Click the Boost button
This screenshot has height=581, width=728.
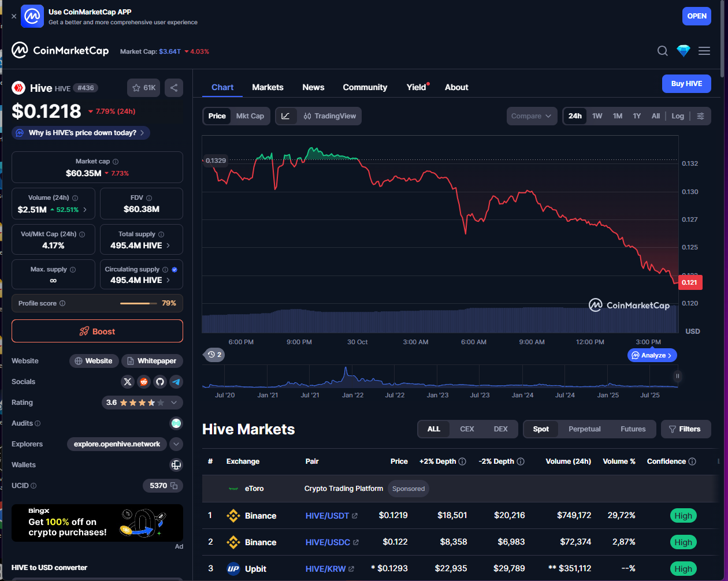coord(97,331)
